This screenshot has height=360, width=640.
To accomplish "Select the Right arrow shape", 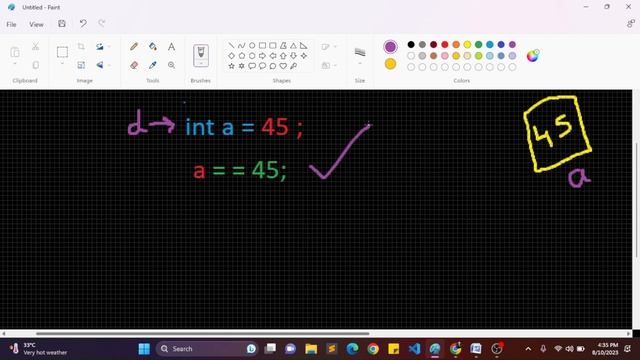I will pos(262,56).
